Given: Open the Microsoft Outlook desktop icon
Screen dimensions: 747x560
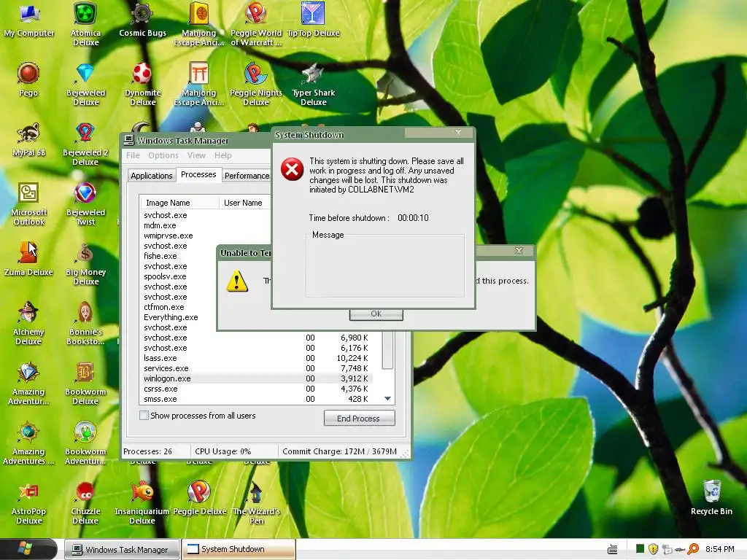Looking at the screenshot, I should [28, 204].
